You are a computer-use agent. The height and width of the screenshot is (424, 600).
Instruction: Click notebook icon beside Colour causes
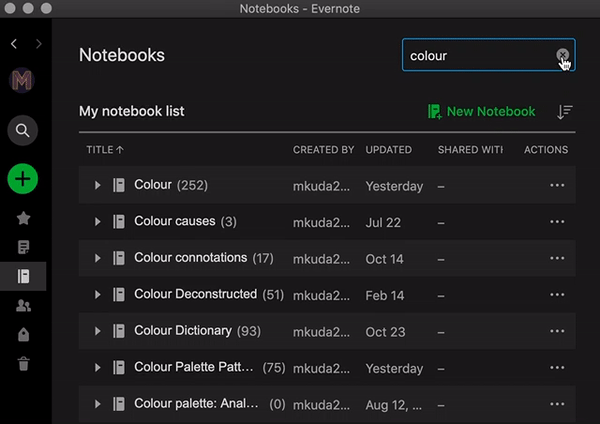click(119, 222)
